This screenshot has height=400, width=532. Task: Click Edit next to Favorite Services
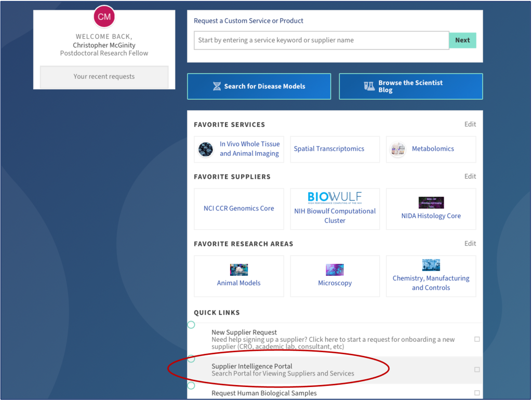pyautogui.click(x=470, y=124)
